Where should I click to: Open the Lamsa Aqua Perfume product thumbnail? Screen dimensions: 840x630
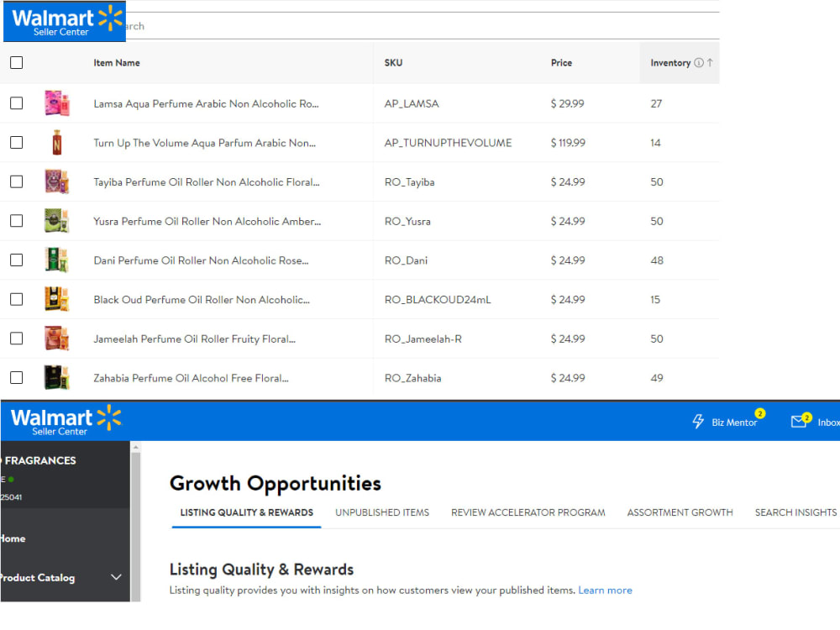[57, 103]
